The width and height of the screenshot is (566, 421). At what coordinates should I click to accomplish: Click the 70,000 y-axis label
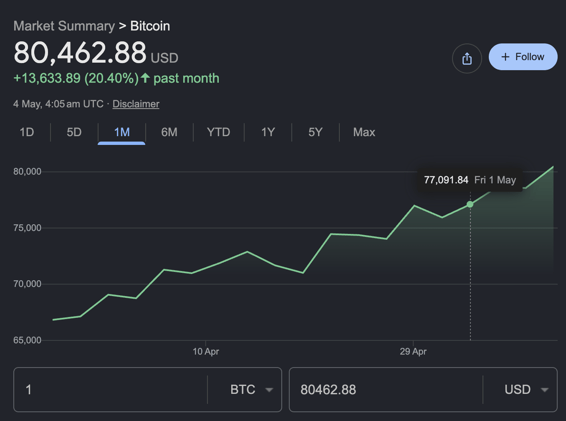[27, 284]
